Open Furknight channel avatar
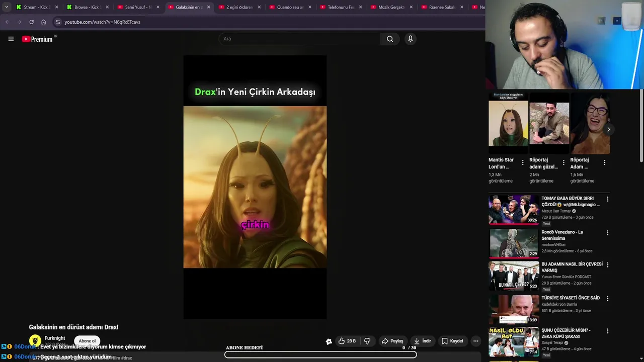The height and width of the screenshot is (362, 644). pyautogui.click(x=35, y=340)
